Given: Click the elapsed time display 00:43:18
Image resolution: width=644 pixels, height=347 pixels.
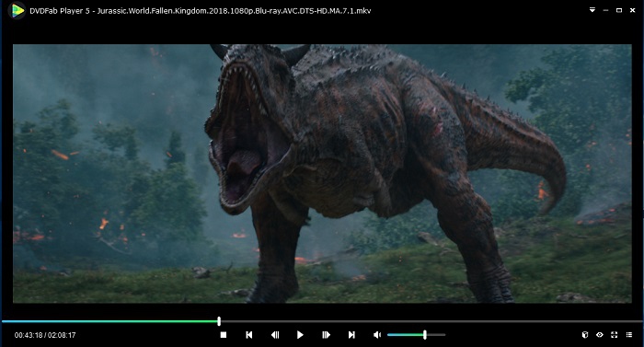Looking at the screenshot, I should point(29,335).
